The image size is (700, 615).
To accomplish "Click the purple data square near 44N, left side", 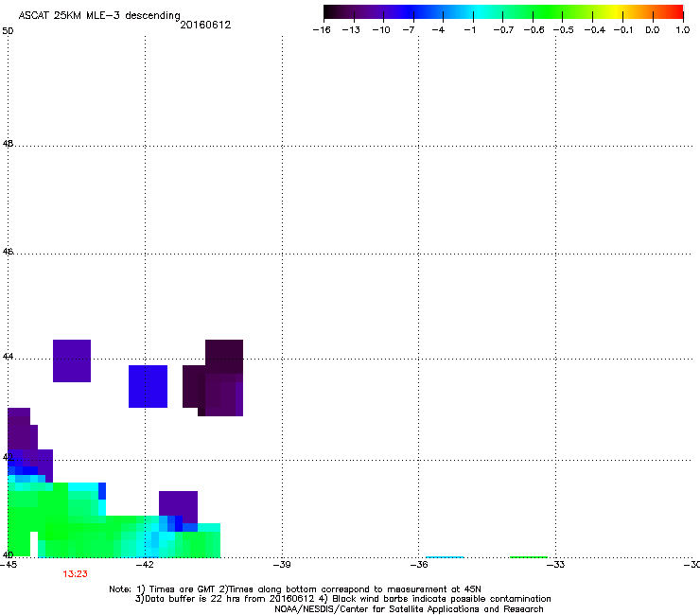I will coord(72,360).
